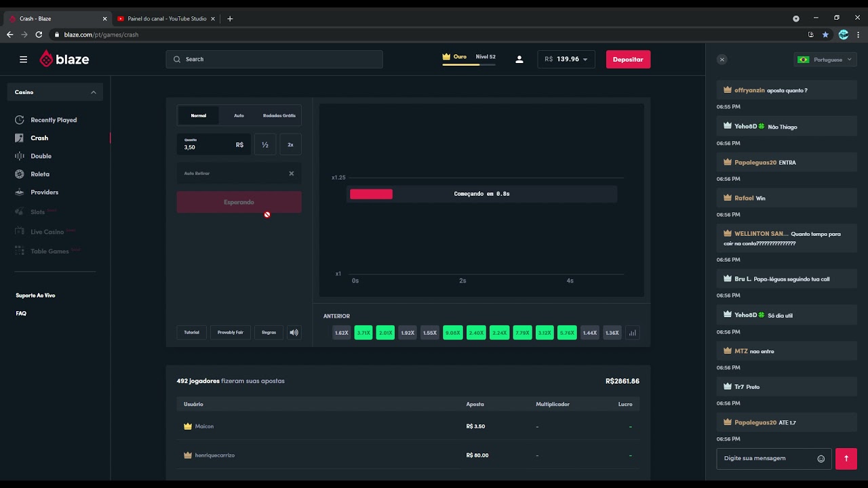Screen dimensions: 868x488
Task: Halve the bet with ½ button
Action: click(x=265, y=144)
